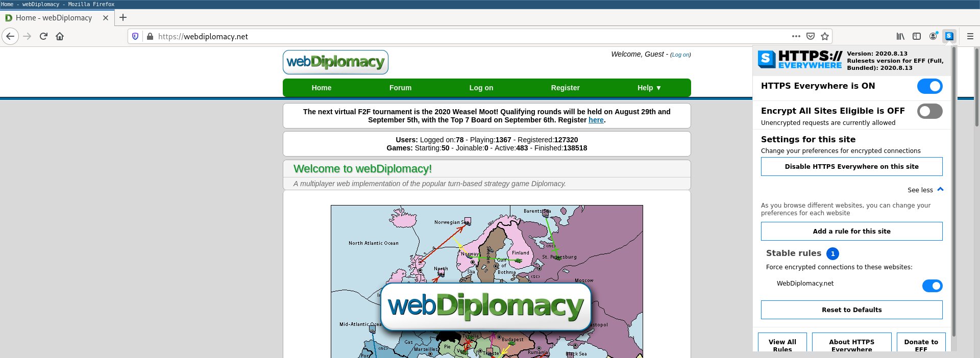Click the Forward navigation arrow
This screenshot has width=980, height=358.
coord(27,36)
